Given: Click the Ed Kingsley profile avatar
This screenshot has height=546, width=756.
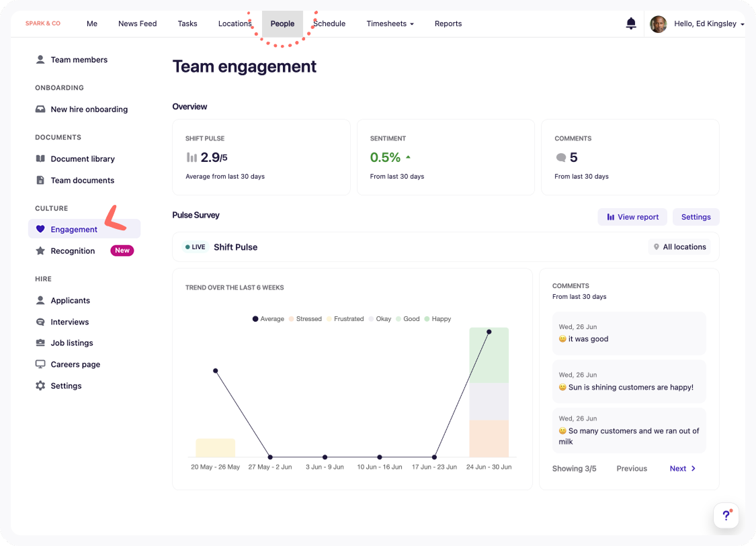Looking at the screenshot, I should [658, 24].
